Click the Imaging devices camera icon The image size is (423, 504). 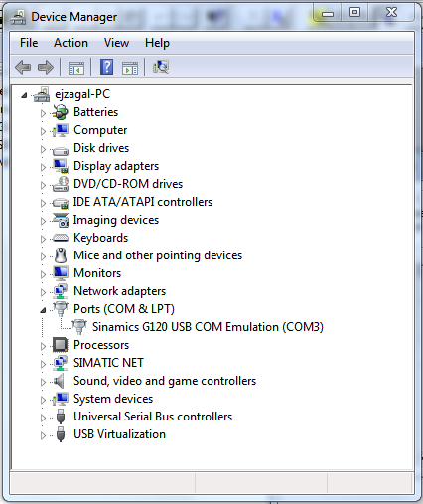(61, 220)
